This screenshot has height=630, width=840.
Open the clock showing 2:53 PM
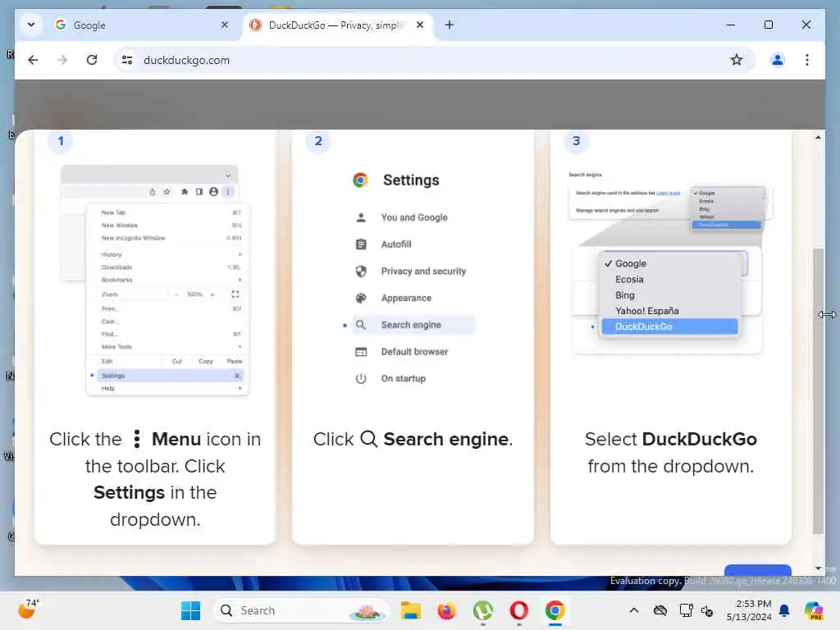(749, 610)
